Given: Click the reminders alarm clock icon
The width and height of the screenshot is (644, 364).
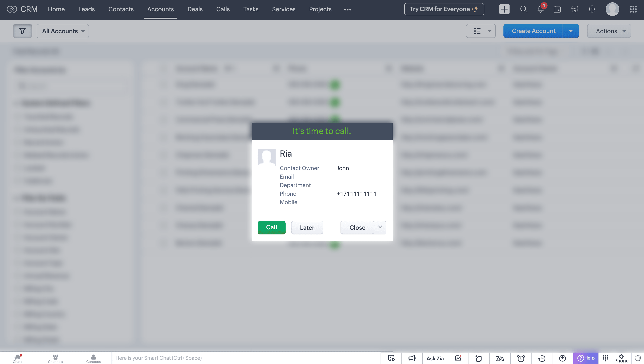Looking at the screenshot, I should pos(521,358).
